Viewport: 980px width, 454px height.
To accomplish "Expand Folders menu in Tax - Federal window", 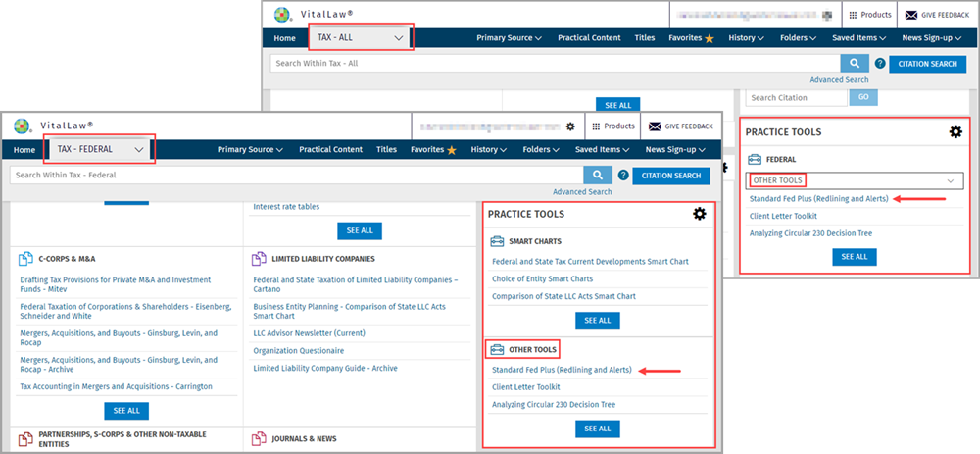I will pyautogui.click(x=541, y=149).
